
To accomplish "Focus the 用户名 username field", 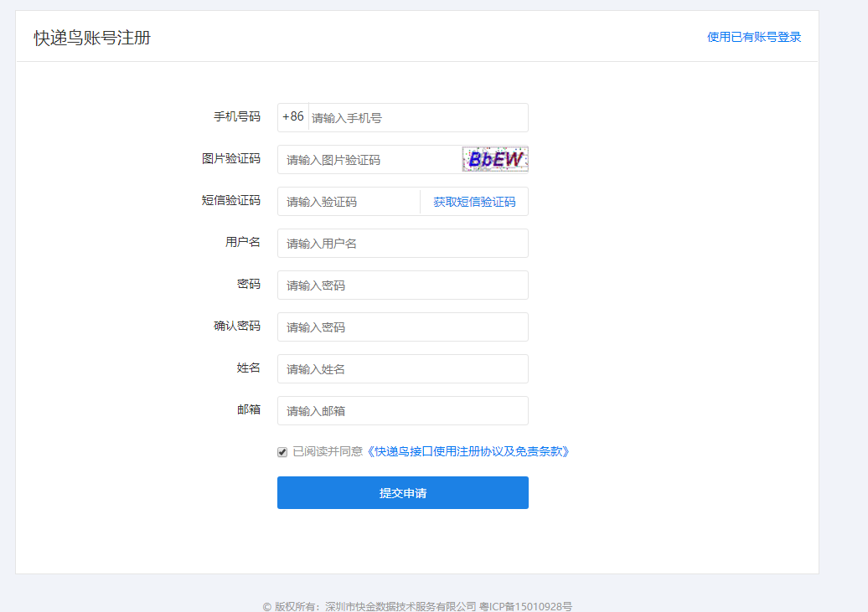I will (403, 244).
